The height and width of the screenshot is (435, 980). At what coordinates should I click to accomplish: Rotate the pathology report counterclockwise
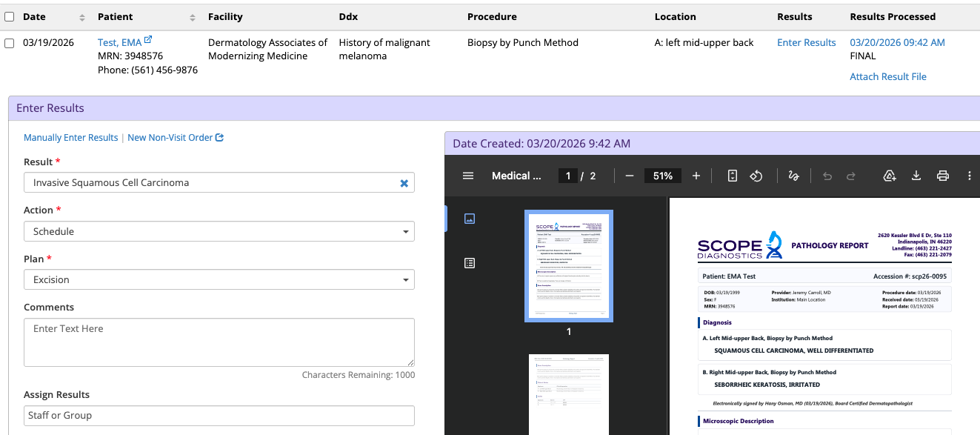(754, 176)
